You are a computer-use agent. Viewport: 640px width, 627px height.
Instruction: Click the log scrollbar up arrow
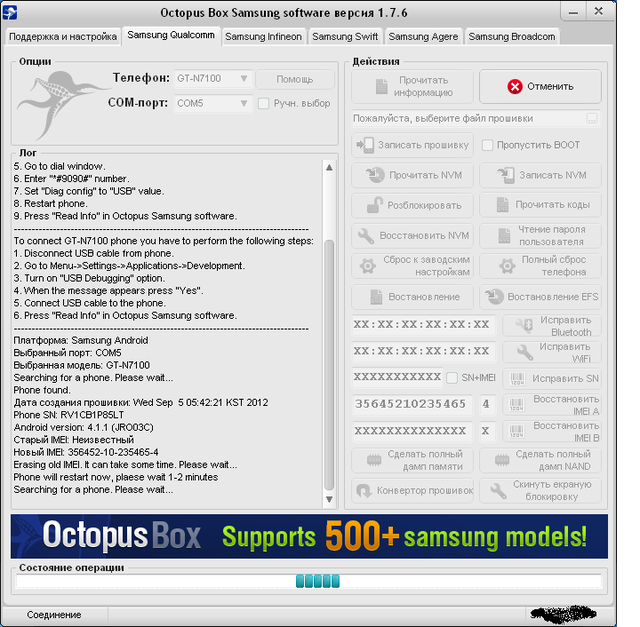(329, 167)
